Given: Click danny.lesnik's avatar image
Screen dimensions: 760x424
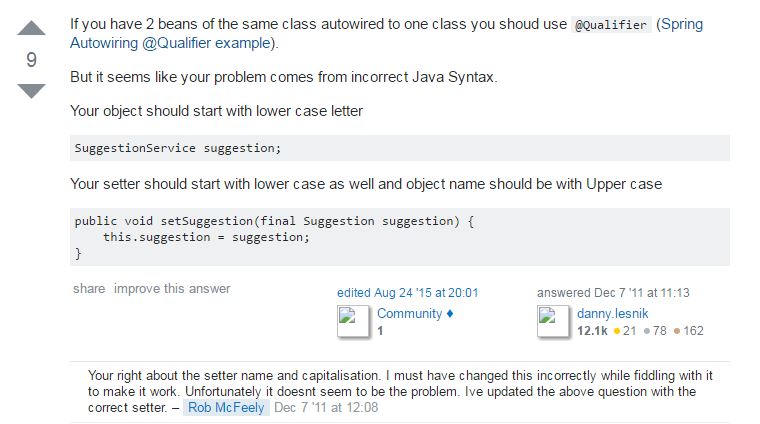Looking at the screenshot, I should 553,321.
